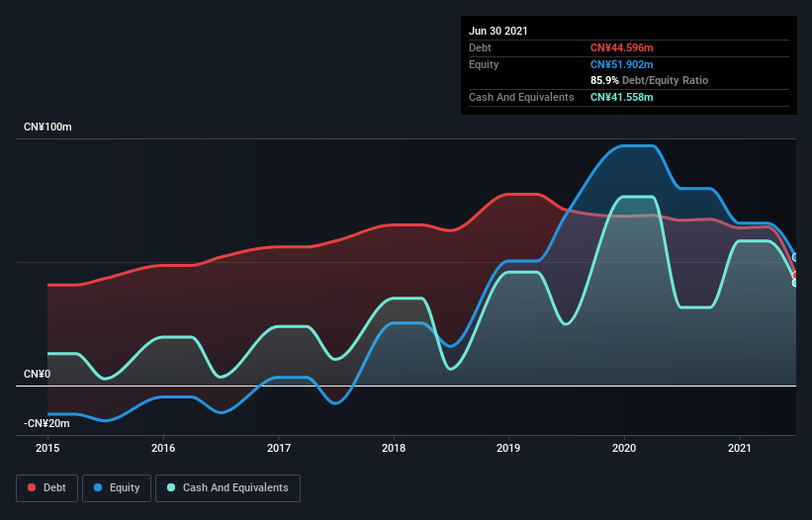Click the teal Cash endpoint marker

[795, 283]
